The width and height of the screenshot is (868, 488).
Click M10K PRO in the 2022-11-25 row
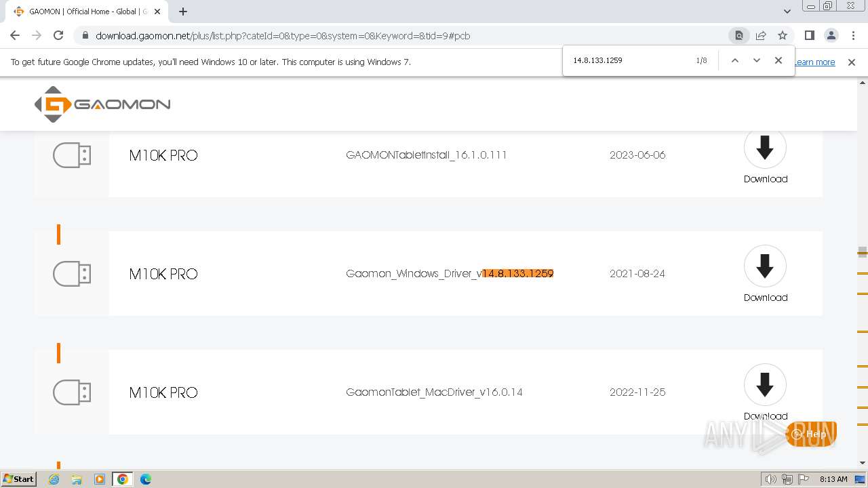pos(163,392)
